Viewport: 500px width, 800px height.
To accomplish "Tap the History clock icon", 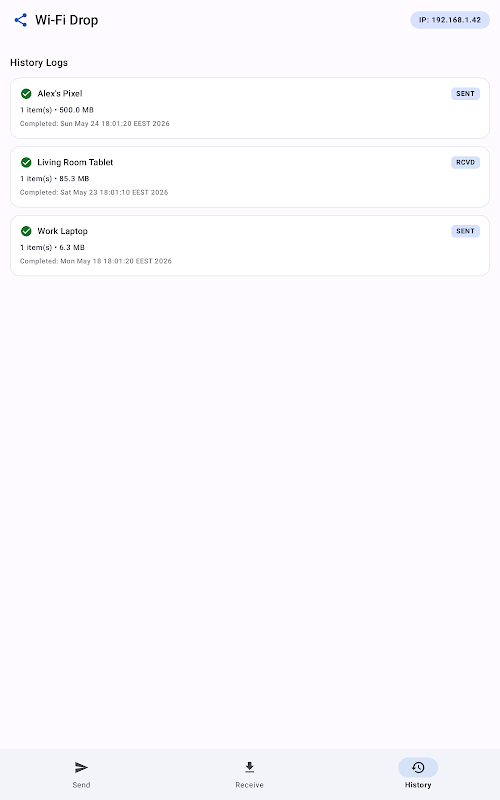I will (x=418, y=767).
